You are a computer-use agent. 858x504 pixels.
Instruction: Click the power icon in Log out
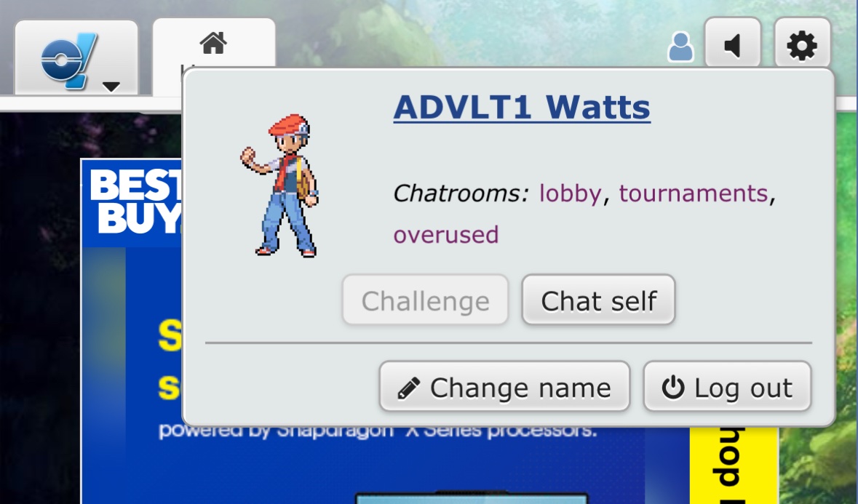point(673,388)
